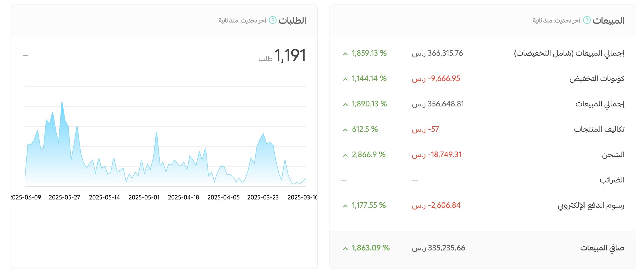
Task: Click the net sales amount 335,235.66
Action: coord(446,248)
